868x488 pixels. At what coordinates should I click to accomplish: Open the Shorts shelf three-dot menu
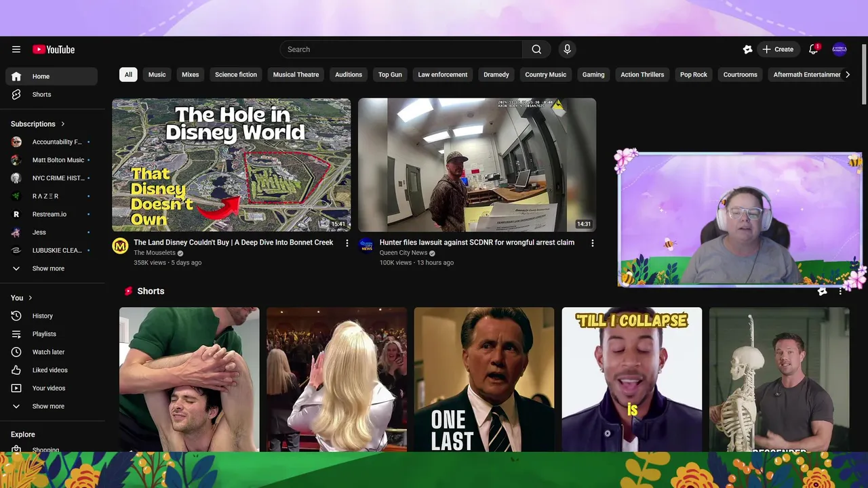tap(840, 291)
